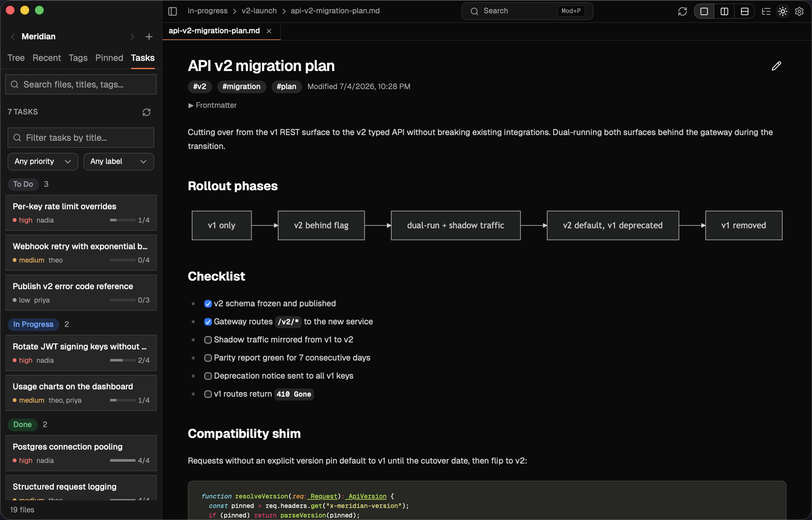The image size is (812, 520).
Task: Open settings gear icon
Action: click(799, 11)
